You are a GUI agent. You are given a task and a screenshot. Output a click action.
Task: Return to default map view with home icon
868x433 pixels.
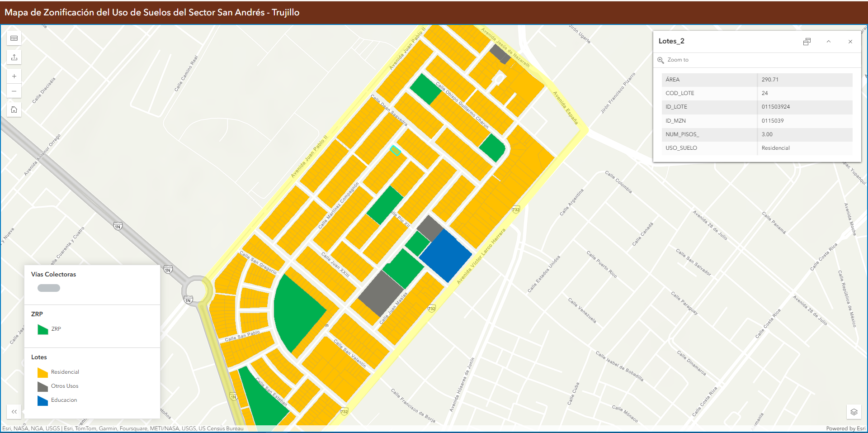coord(14,110)
